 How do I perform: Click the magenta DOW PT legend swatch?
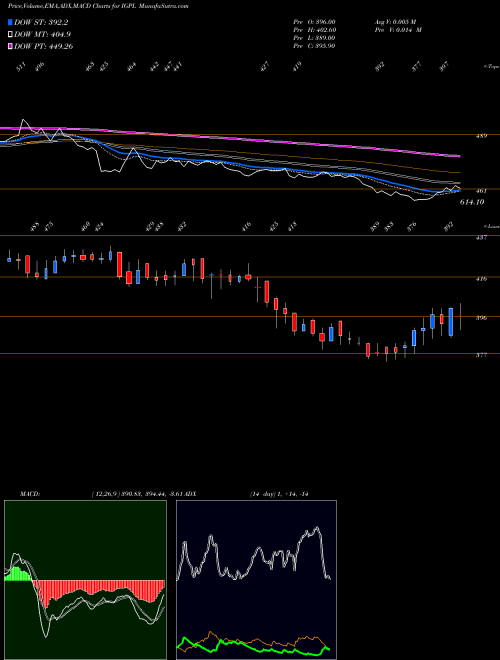(10, 47)
